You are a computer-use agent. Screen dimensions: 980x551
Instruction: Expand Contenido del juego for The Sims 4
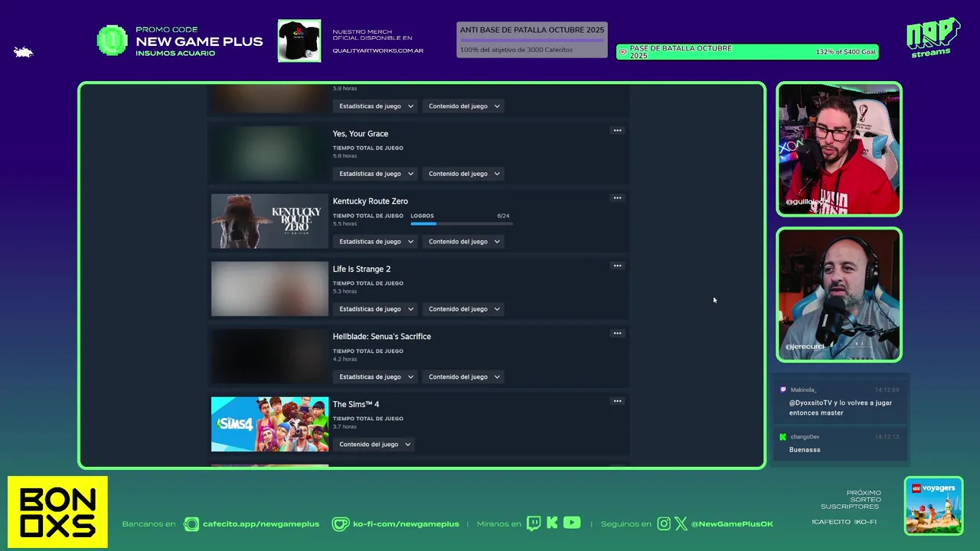(x=374, y=444)
